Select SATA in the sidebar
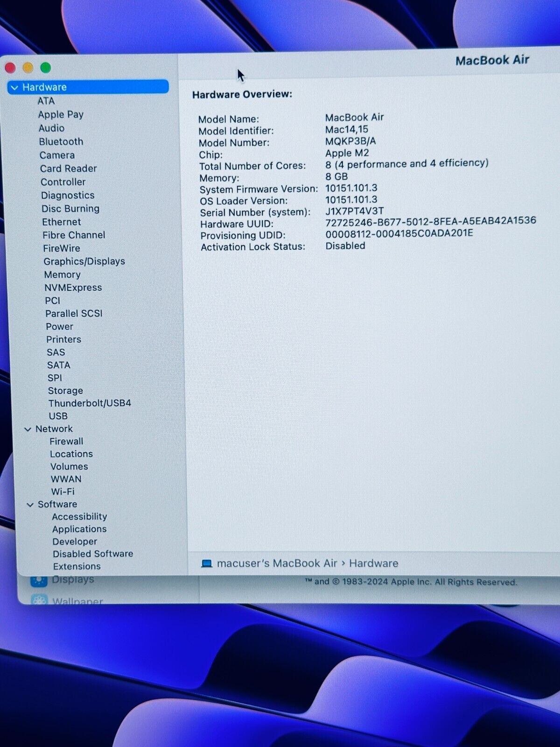This screenshot has height=747, width=560. click(58, 365)
